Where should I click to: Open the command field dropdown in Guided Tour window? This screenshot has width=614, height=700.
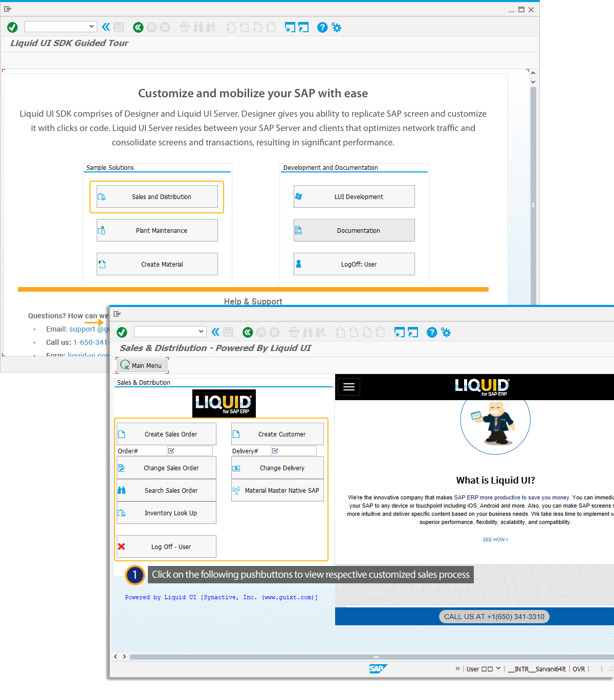[92, 26]
